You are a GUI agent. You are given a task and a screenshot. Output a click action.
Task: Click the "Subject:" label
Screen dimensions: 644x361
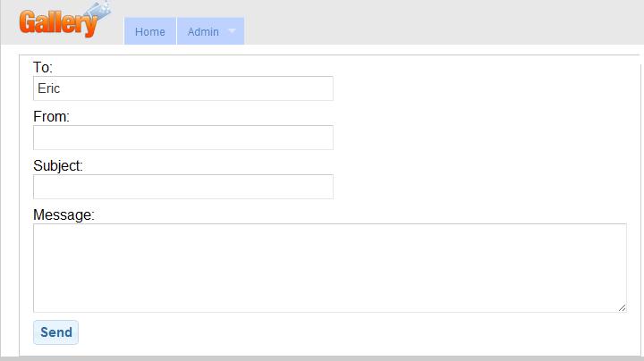click(58, 165)
